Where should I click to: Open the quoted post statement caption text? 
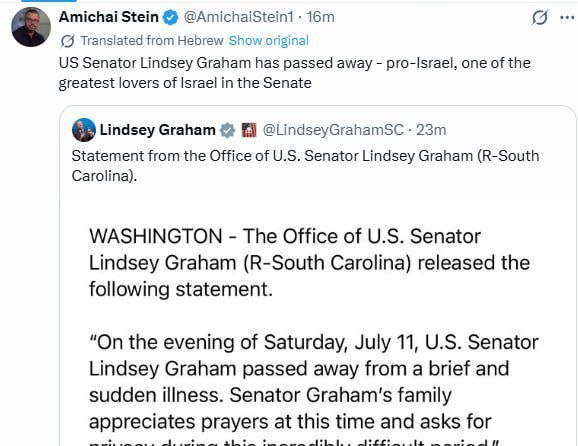tap(305, 166)
